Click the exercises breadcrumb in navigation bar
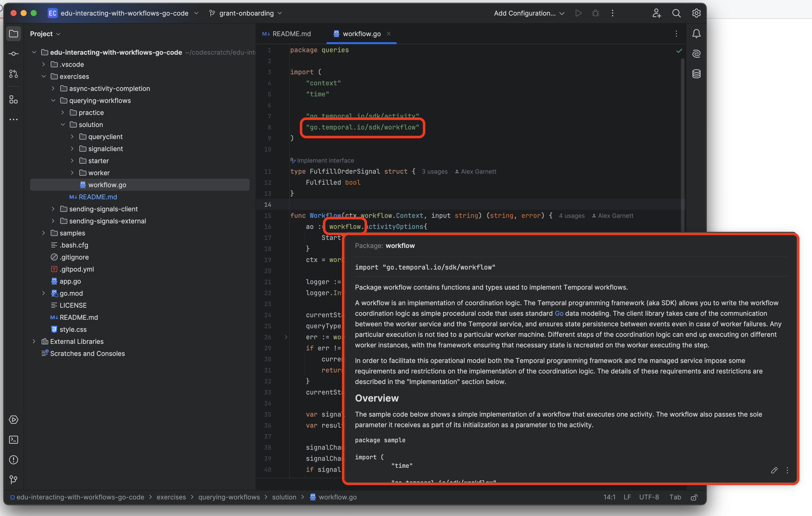 tap(171, 497)
